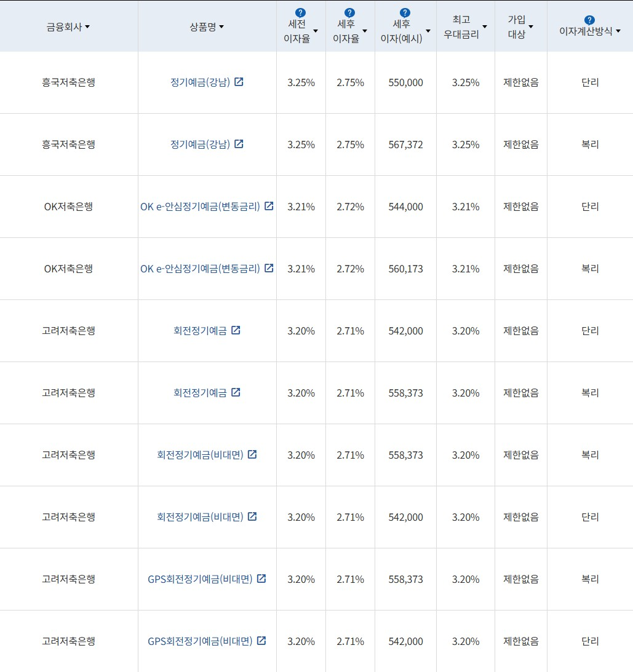
Task: Click the external link icon beside GPS회전정기예금(비대면)
Action: pyautogui.click(x=261, y=579)
